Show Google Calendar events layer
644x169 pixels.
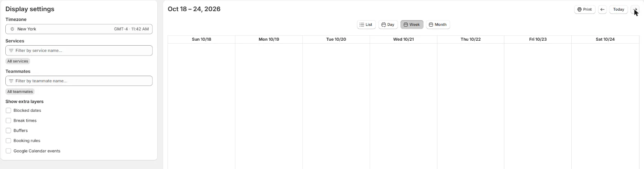8,151
